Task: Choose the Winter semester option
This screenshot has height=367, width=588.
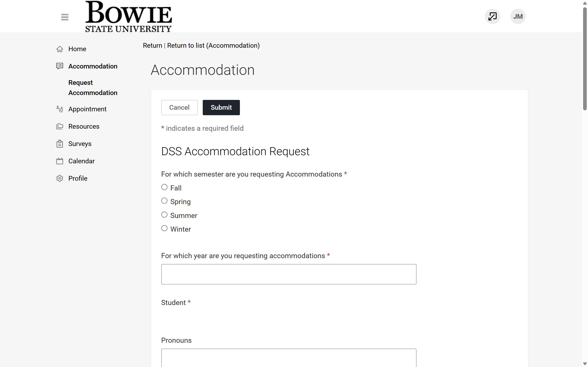Action: [164, 228]
